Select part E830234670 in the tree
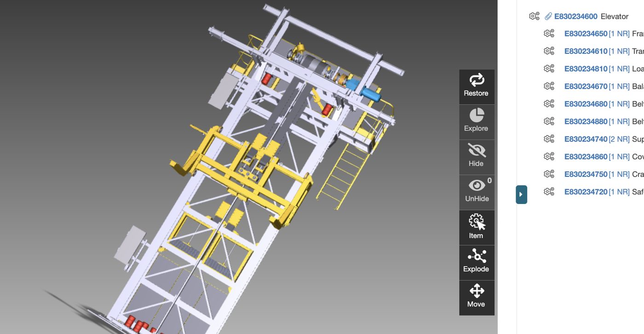The width and height of the screenshot is (644, 334). 586,86
